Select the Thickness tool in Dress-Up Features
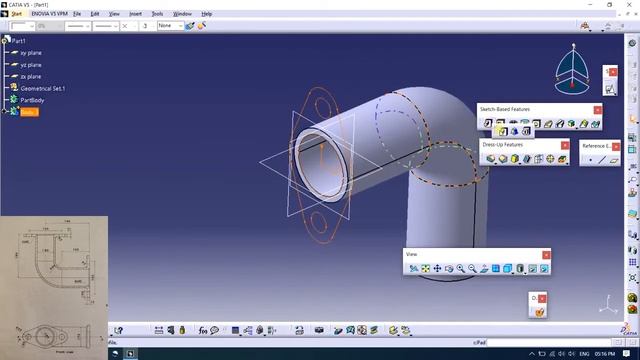 [x=538, y=159]
